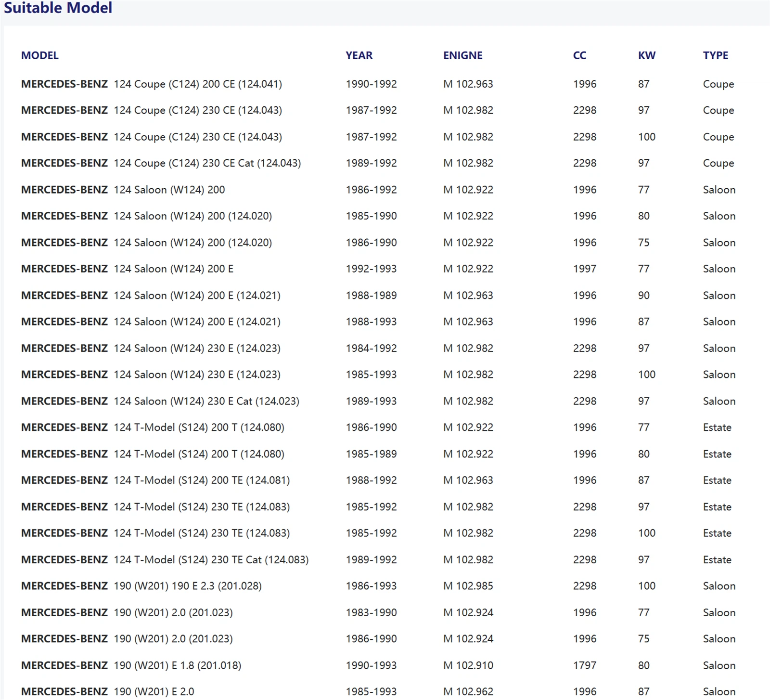This screenshot has height=700, width=770.
Task: Select model 190 (W201) E 2.0
Action: [x=154, y=691]
